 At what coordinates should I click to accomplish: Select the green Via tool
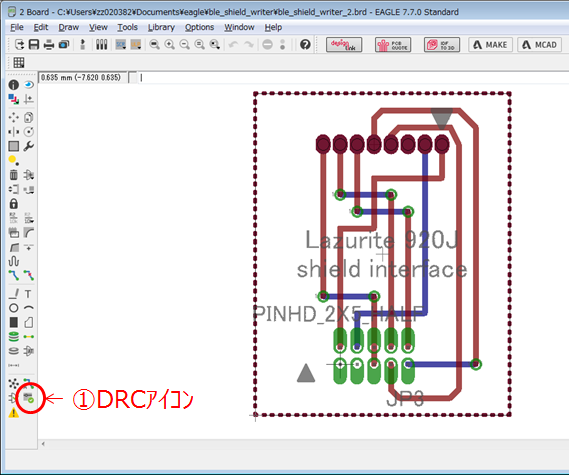[x=13, y=336]
